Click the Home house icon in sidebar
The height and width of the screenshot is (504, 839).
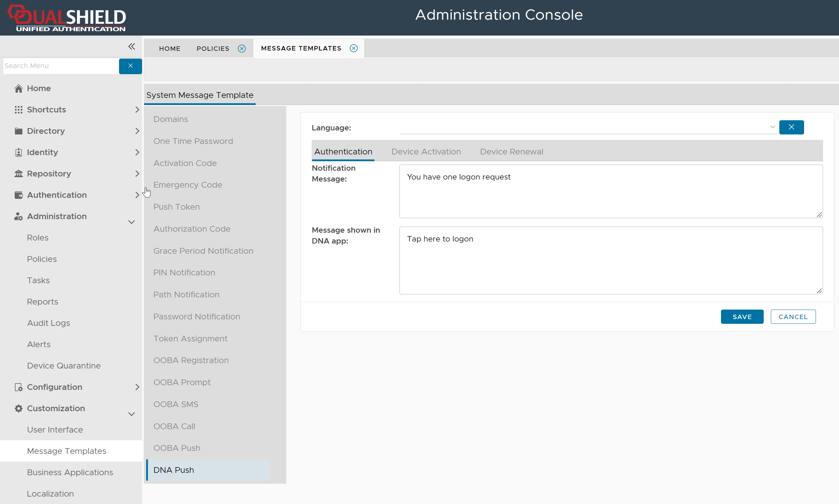coord(18,88)
